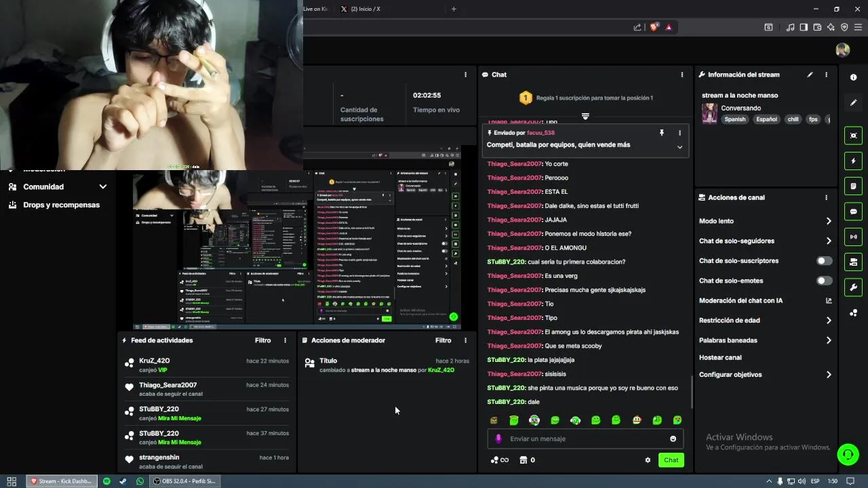Image resolution: width=868 pixels, height=488 pixels.
Task: Open Leo AI sparkle icon in toolbar
Action: coord(831,27)
